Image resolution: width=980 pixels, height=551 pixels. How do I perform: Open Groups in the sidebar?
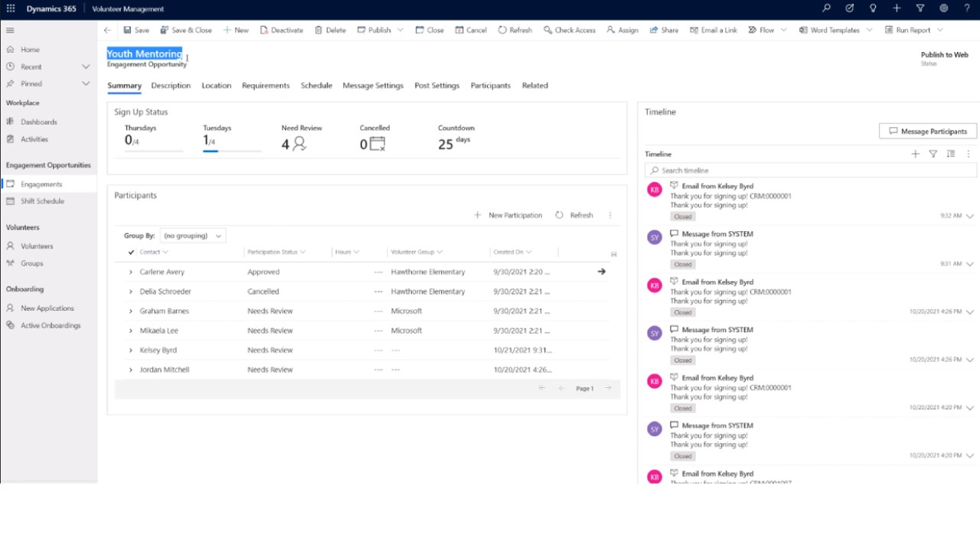coord(31,263)
